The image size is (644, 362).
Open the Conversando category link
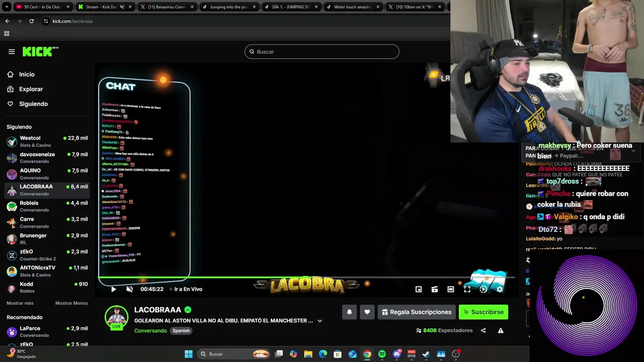point(150,330)
